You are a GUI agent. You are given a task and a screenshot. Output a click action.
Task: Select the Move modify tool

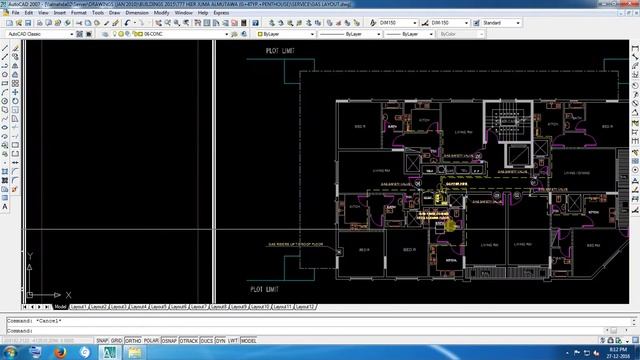tap(15, 92)
